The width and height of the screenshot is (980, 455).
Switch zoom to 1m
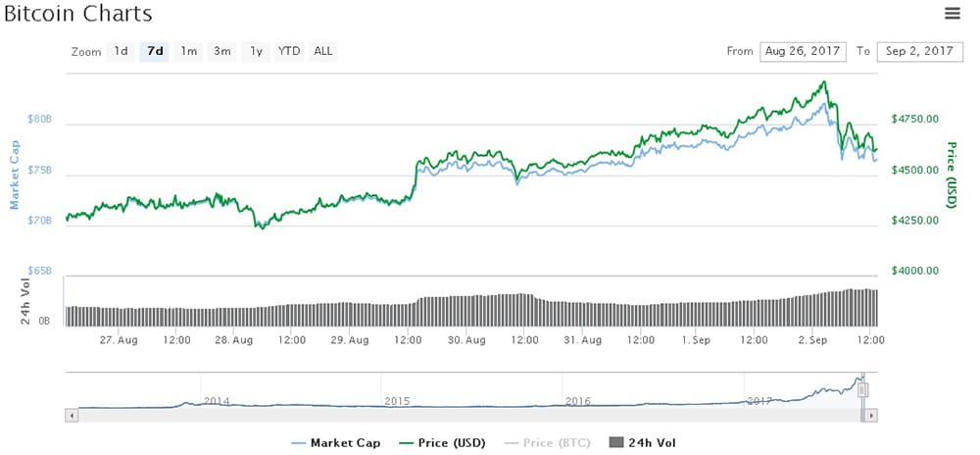pos(188,51)
